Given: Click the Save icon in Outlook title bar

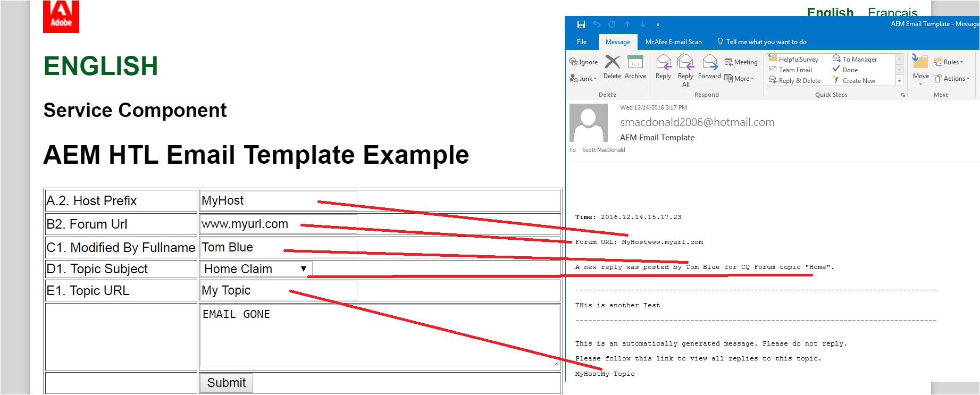Looking at the screenshot, I should pos(581,24).
